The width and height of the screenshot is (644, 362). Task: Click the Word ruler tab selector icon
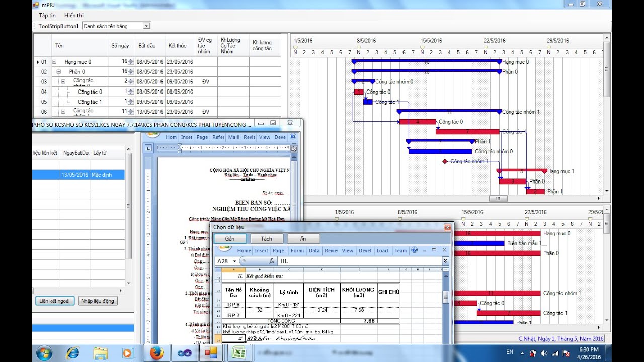click(x=148, y=148)
